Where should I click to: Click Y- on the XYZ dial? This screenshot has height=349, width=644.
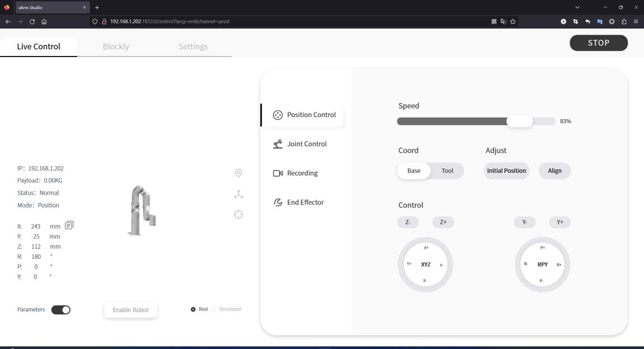441,265
